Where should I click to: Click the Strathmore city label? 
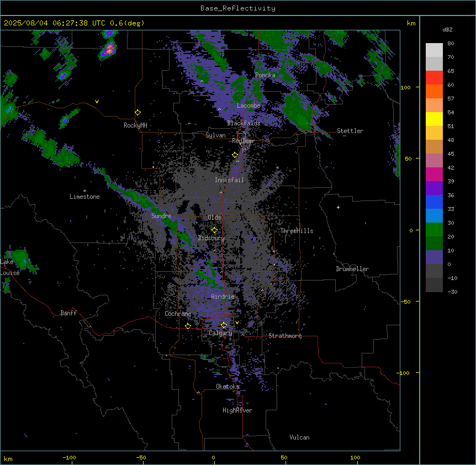click(x=285, y=336)
